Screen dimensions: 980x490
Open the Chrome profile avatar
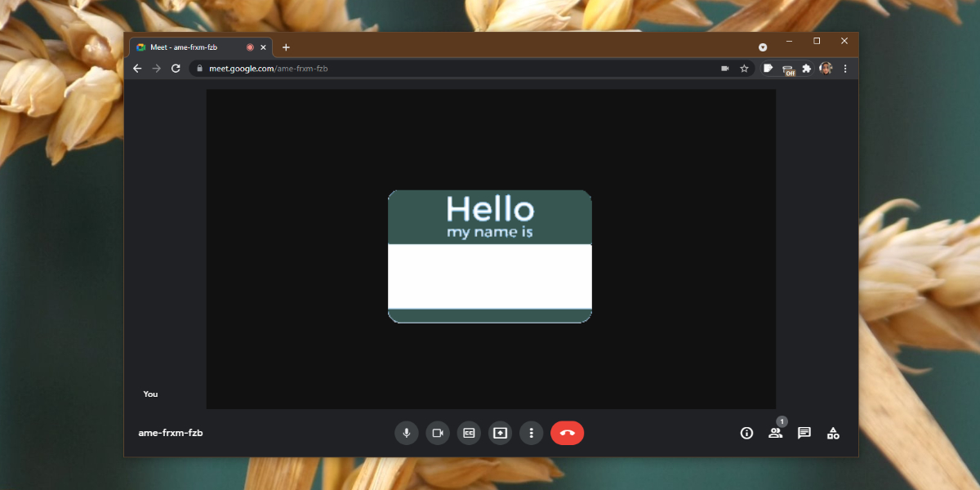(x=826, y=69)
